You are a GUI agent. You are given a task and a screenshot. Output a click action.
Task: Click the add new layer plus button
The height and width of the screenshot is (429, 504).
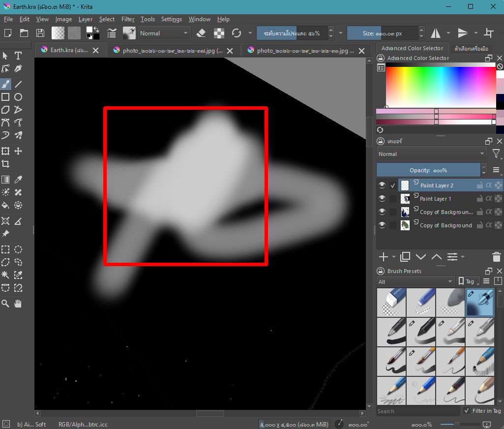(x=383, y=257)
